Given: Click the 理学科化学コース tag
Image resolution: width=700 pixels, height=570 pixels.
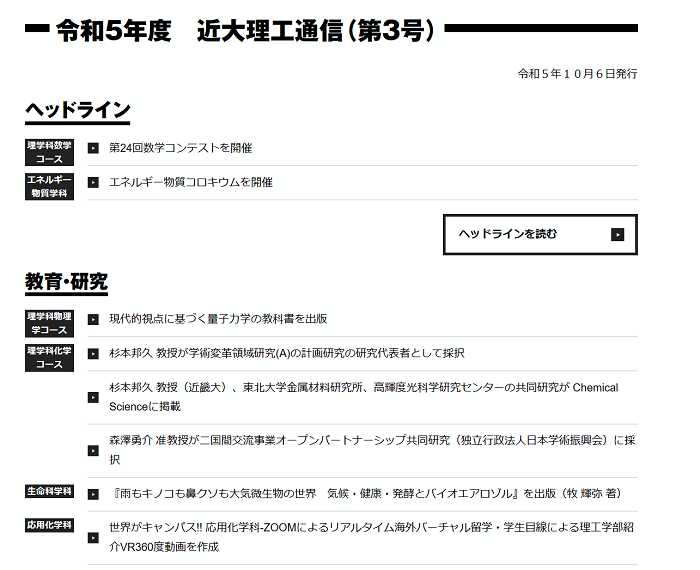Looking at the screenshot, I should click(x=49, y=358).
